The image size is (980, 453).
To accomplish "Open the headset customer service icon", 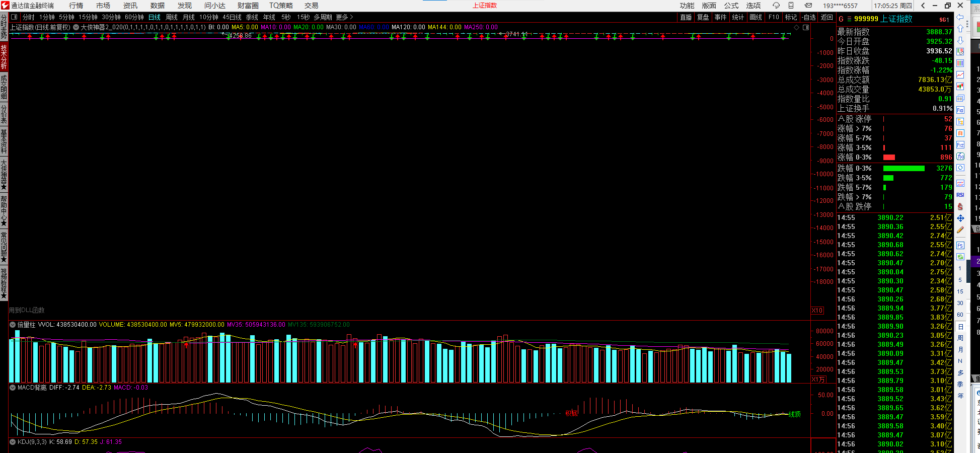I will (x=776, y=6).
